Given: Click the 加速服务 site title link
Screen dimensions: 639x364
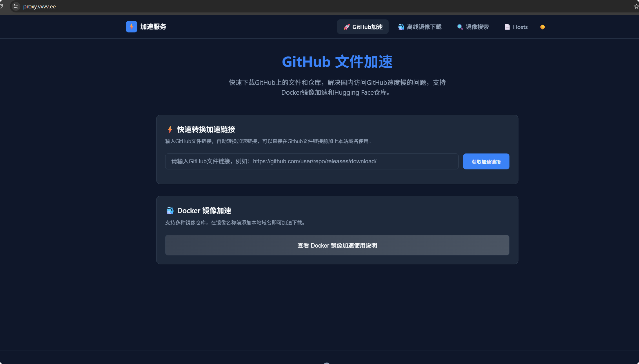Looking at the screenshot, I should pos(153,27).
